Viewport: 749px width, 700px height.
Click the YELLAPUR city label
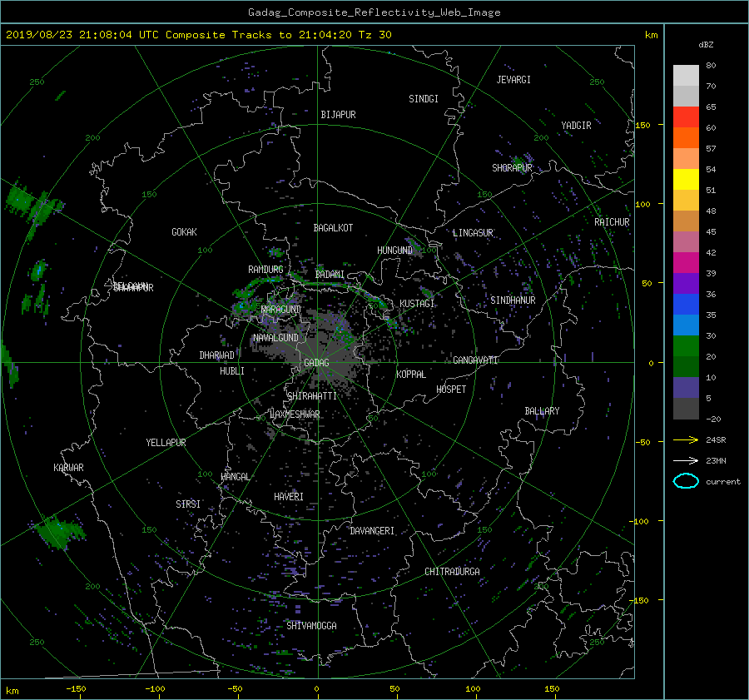(166, 443)
